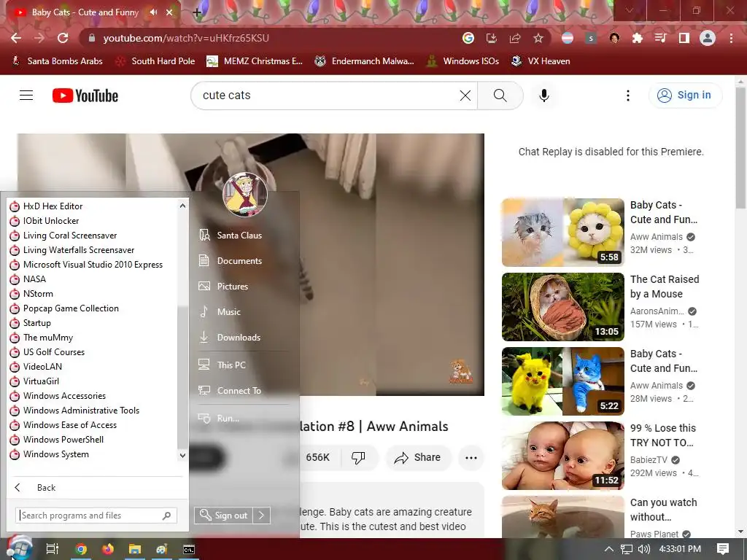
Task: Open the Extensions puzzle icon
Action: (x=638, y=38)
